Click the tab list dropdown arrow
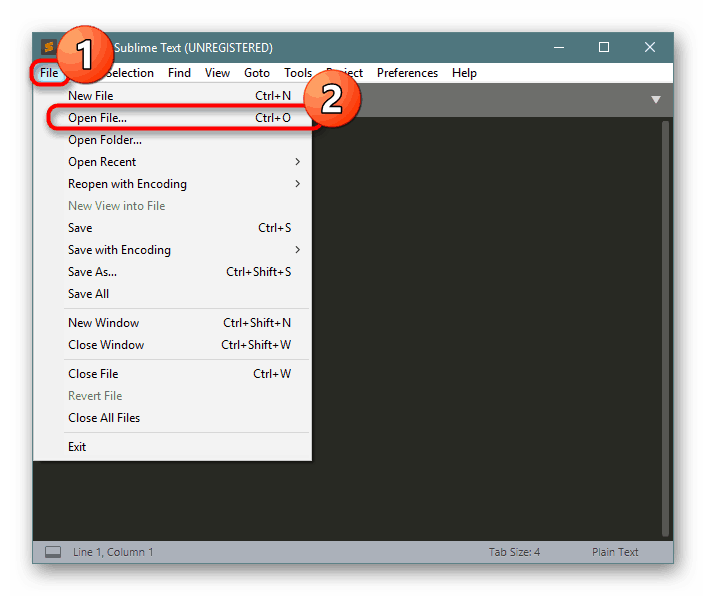706x596 pixels. click(x=656, y=99)
